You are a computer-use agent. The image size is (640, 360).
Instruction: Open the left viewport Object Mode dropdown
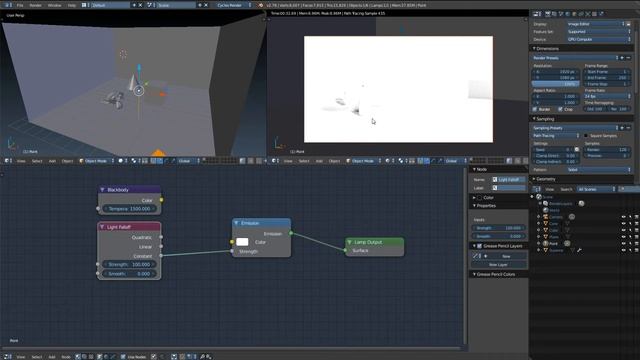tap(96, 161)
